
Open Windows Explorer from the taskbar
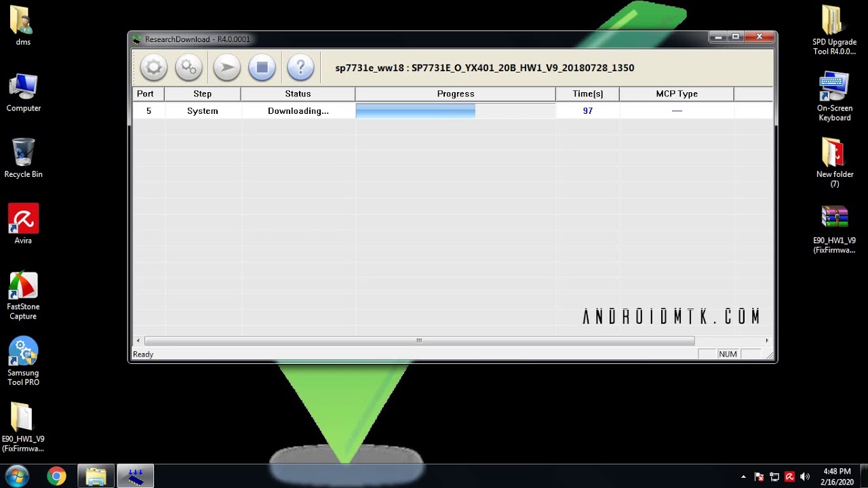tap(96, 476)
